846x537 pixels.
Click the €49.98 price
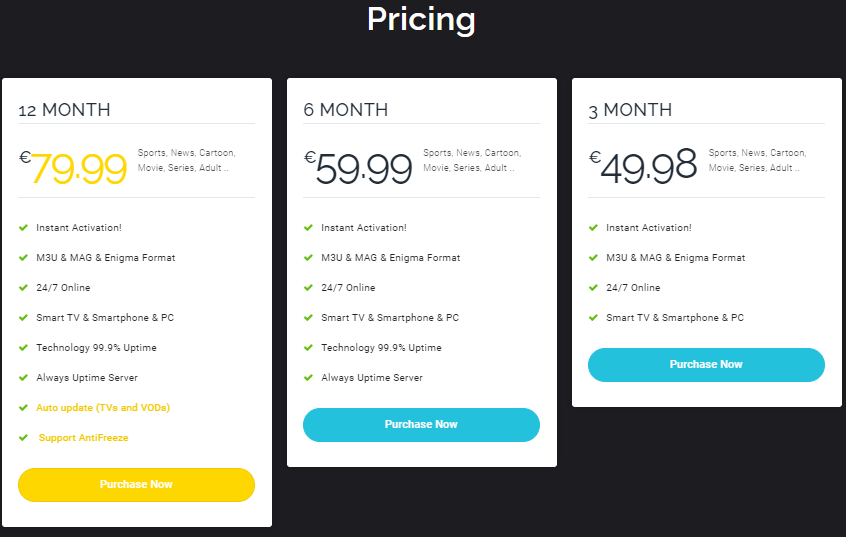(643, 165)
